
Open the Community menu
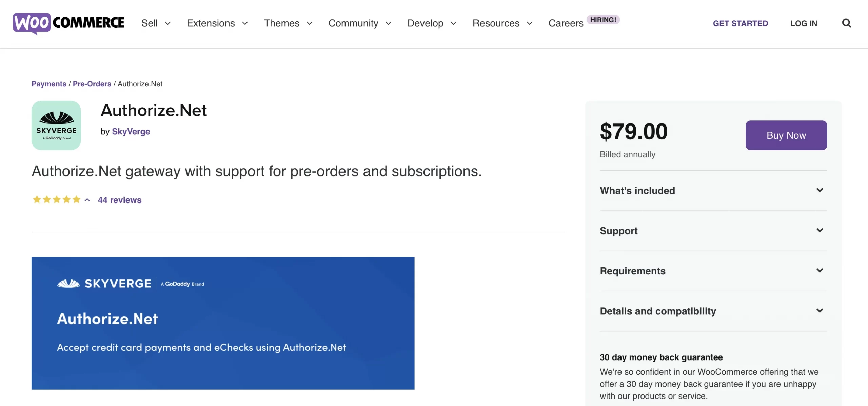click(360, 23)
